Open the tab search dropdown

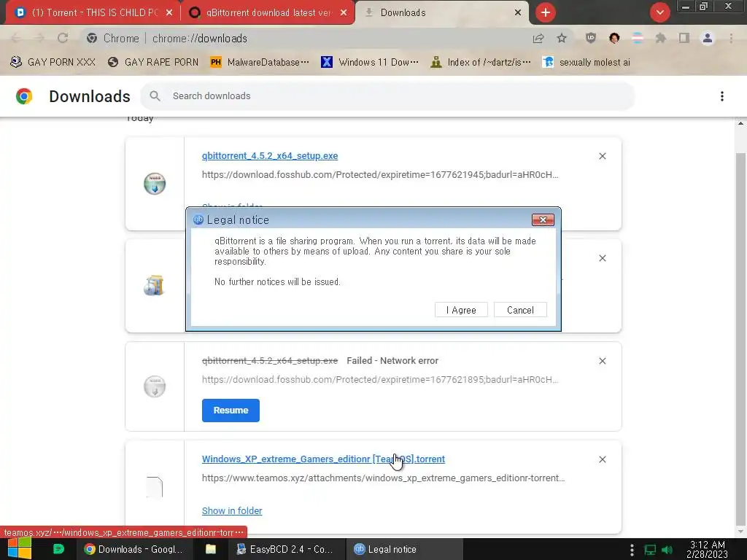click(659, 12)
